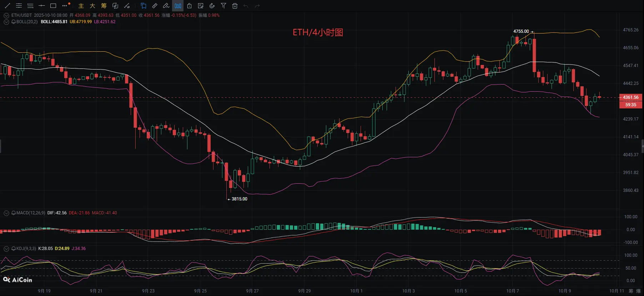Click the blue bookmark layers icon
Image resolution: width=644 pixels, height=296 pixels.
point(144,6)
